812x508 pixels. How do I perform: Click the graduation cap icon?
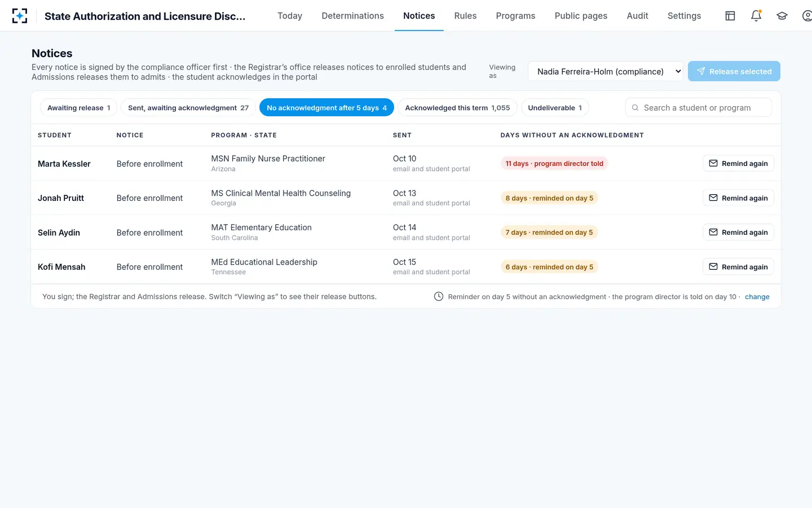tap(782, 16)
